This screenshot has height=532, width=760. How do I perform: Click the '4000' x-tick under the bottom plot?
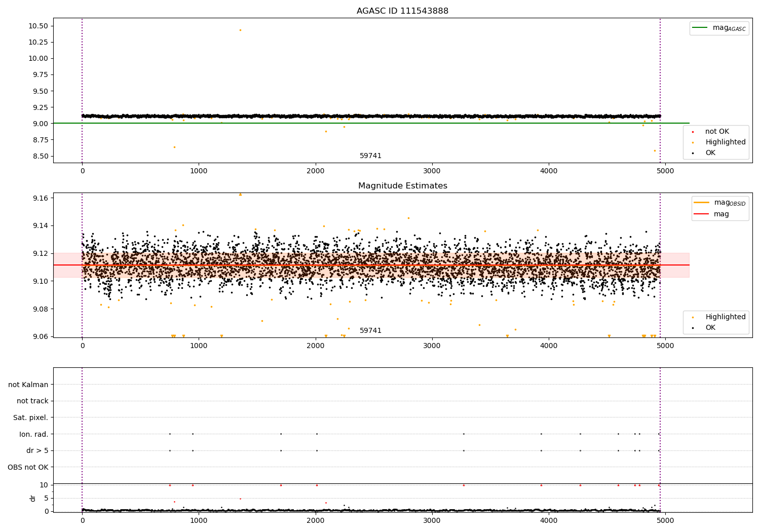click(x=549, y=520)
